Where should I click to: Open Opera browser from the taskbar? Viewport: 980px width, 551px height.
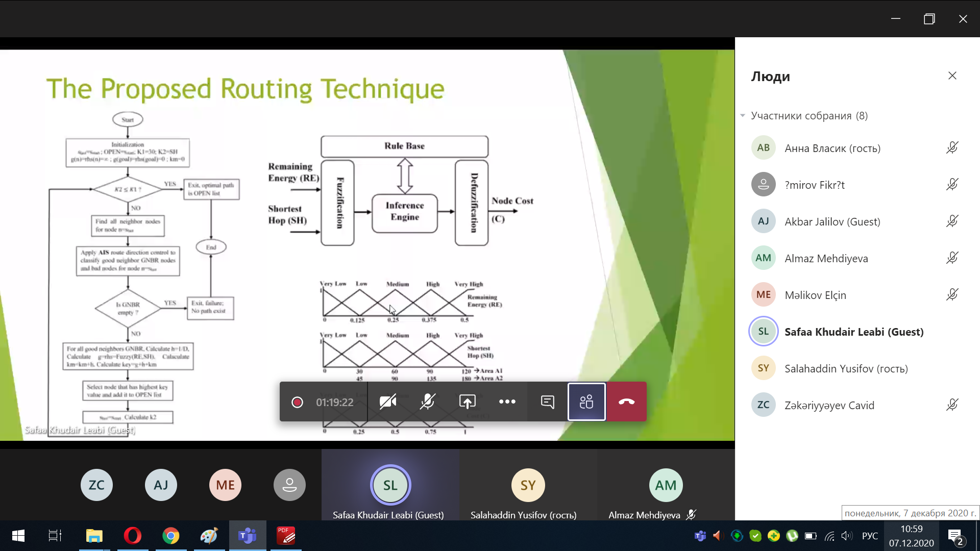coord(133,536)
